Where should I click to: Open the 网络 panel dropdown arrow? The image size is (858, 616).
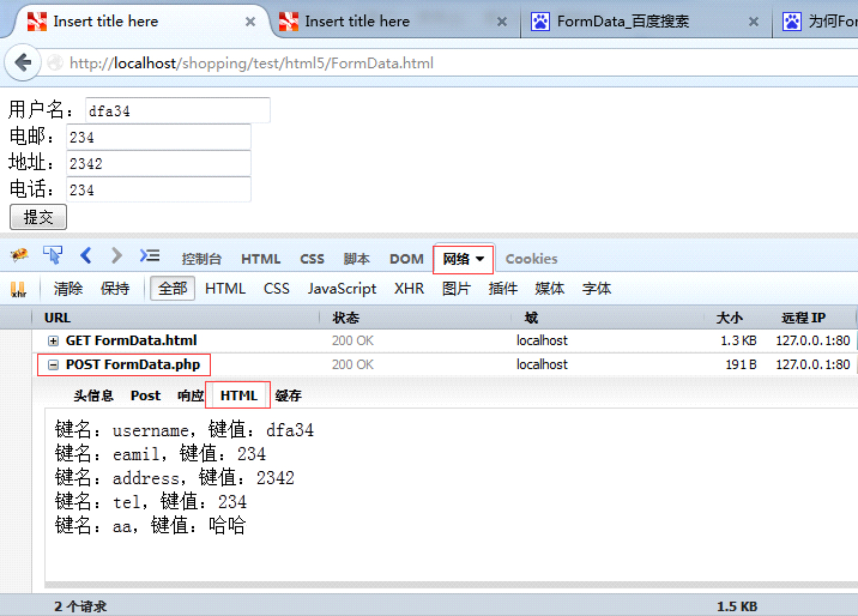tap(479, 259)
